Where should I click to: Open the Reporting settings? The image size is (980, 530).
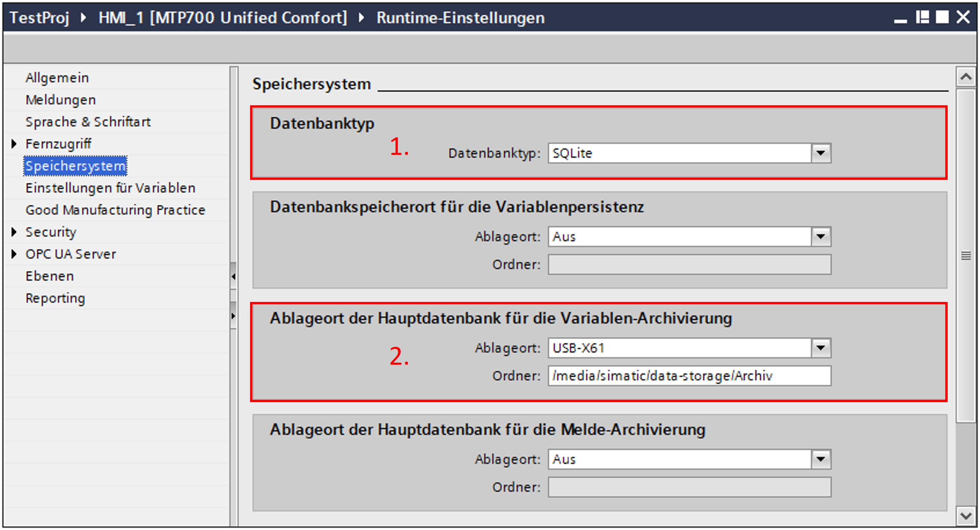tap(55, 298)
